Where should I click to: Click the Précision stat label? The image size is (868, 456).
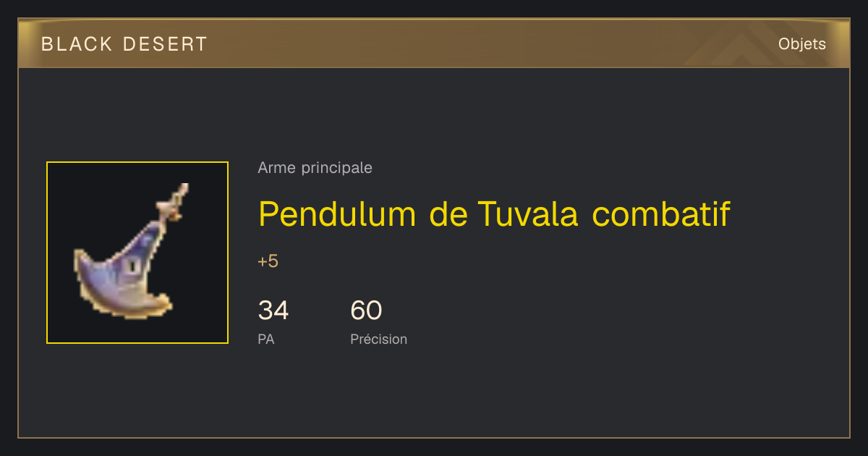(378, 339)
